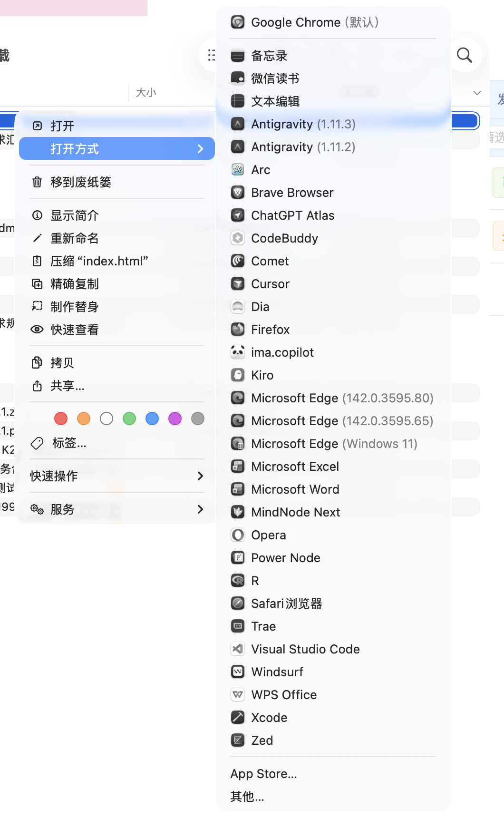The width and height of the screenshot is (504, 818).
Task: Open the 标签... tags option
Action: pyautogui.click(x=117, y=443)
